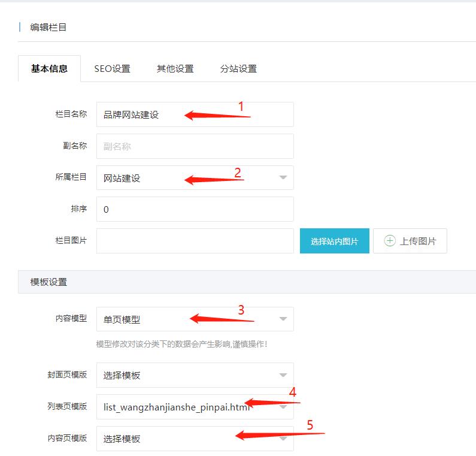The height and width of the screenshot is (456, 476).
Task: Open the 内容模型 dropdown showing 单页模型
Action: click(x=195, y=319)
